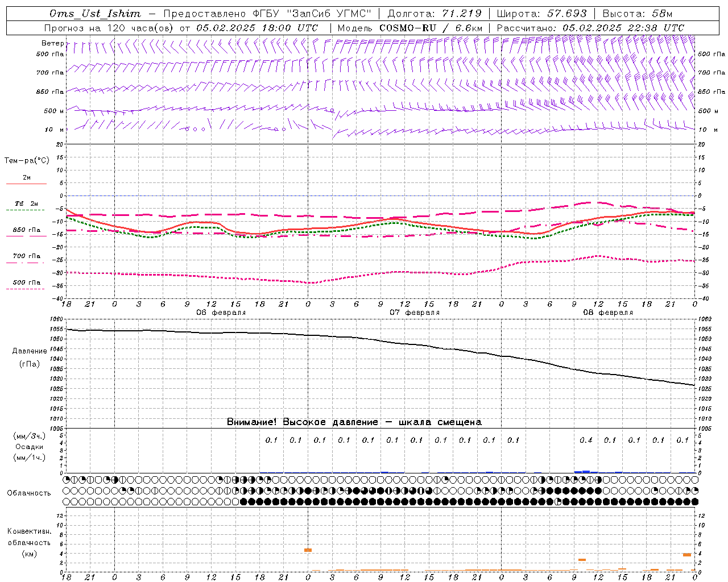Click the 500 гПа entry in temperature legend
The height and width of the screenshot is (582, 728).
[27, 282]
